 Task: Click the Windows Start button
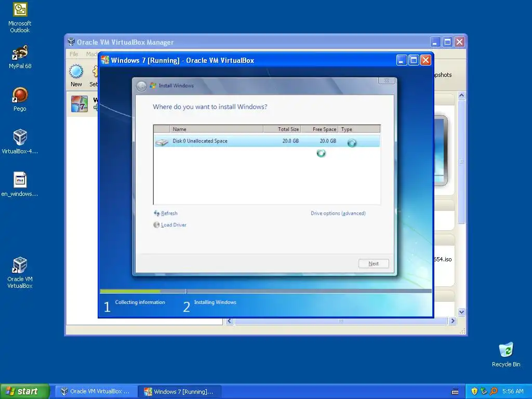point(25,391)
